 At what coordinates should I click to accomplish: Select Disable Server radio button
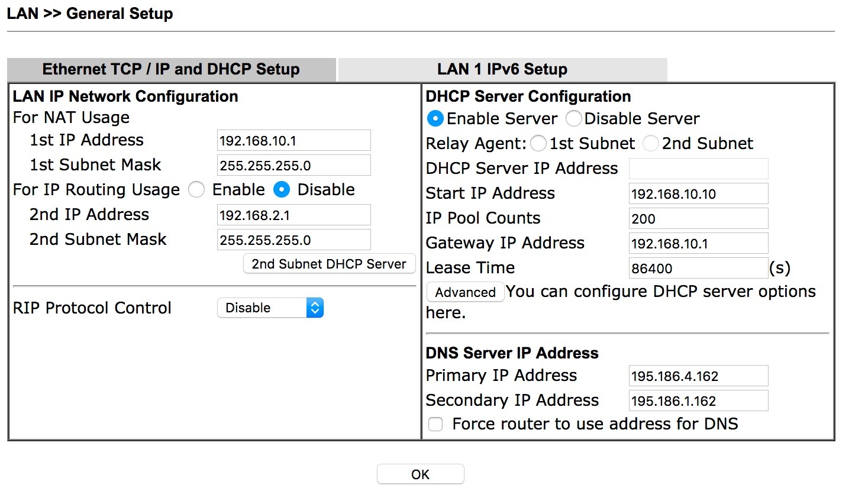point(573,119)
